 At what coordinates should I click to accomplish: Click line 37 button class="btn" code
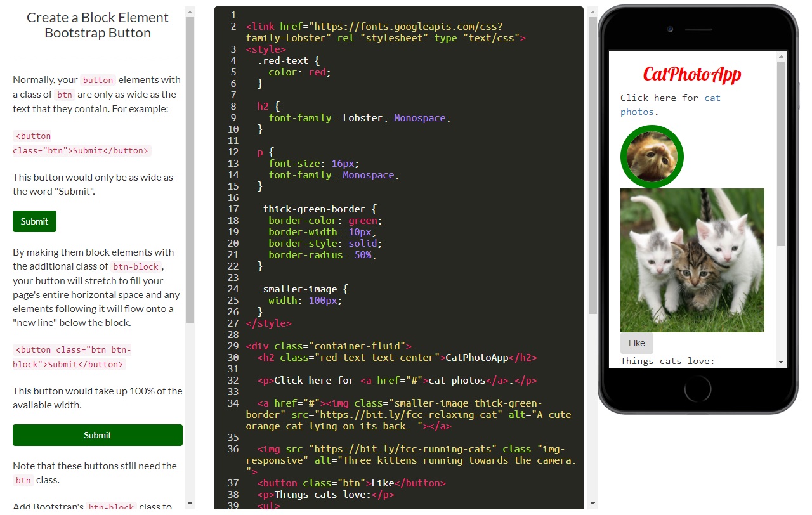point(351,483)
